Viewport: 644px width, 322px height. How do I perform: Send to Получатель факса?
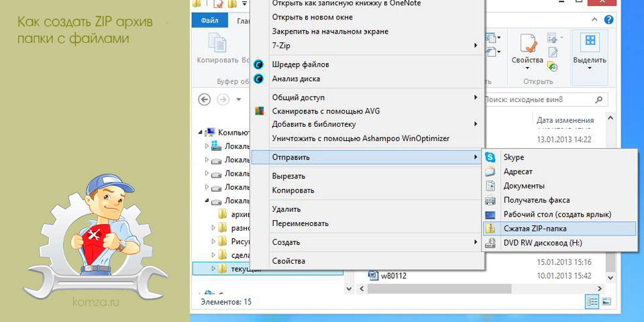pyautogui.click(x=559, y=201)
